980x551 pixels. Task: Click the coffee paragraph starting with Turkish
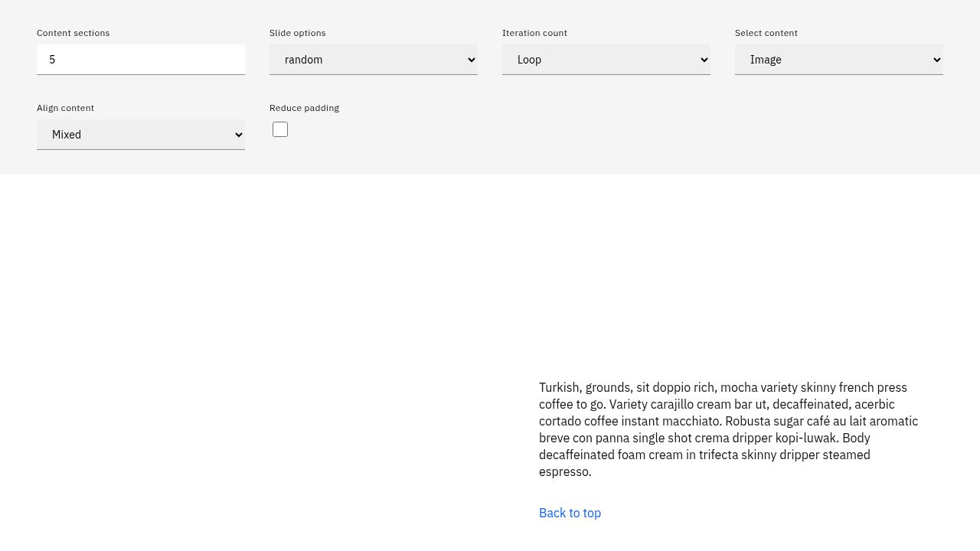pos(727,429)
